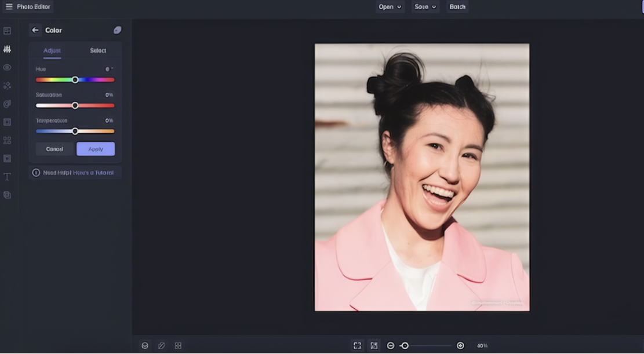The image size is (644, 354).
Task: Click the zoom percentage readout
Action: pos(483,346)
